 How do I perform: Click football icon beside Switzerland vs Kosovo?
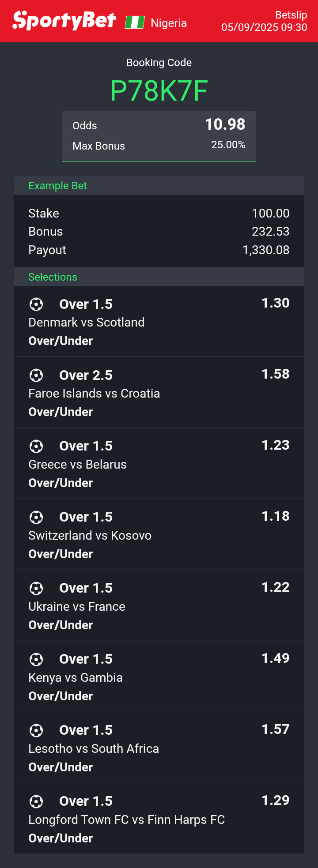[x=36, y=517]
